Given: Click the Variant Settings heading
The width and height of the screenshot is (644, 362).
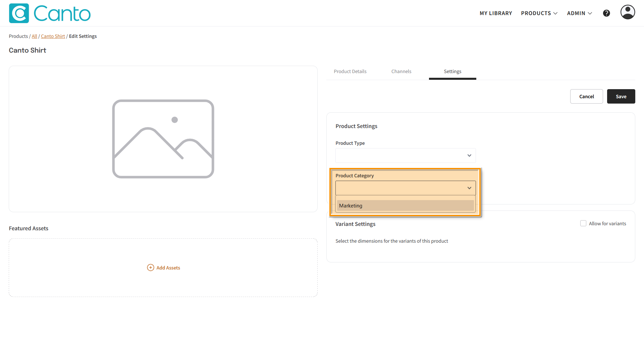Looking at the screenshot, I should pos(355,224).
